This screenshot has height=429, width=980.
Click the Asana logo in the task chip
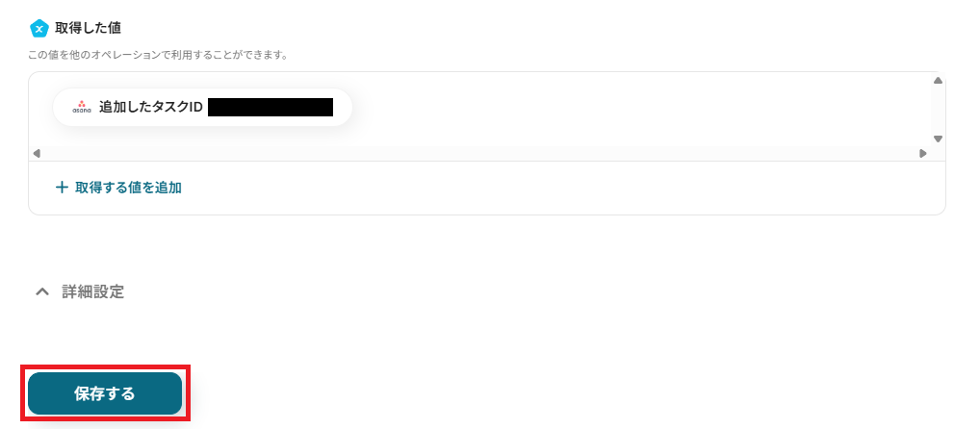pyautogui.click(x=82, y=108)
